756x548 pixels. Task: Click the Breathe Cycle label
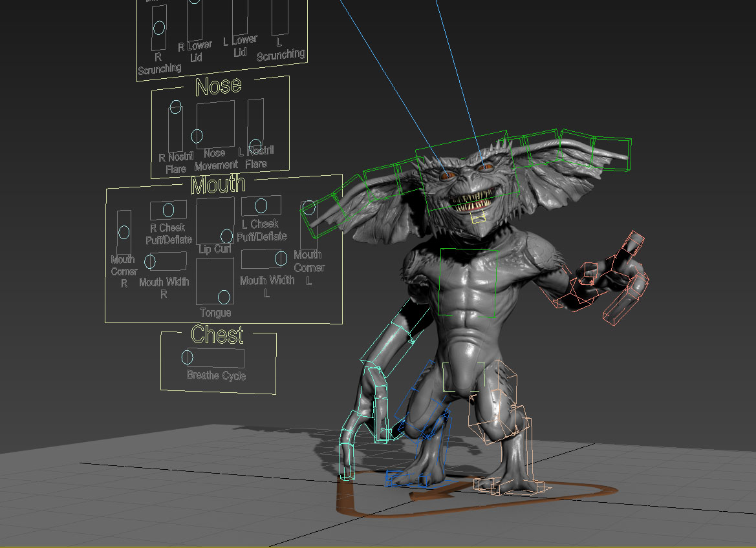[x=217, y=375]
